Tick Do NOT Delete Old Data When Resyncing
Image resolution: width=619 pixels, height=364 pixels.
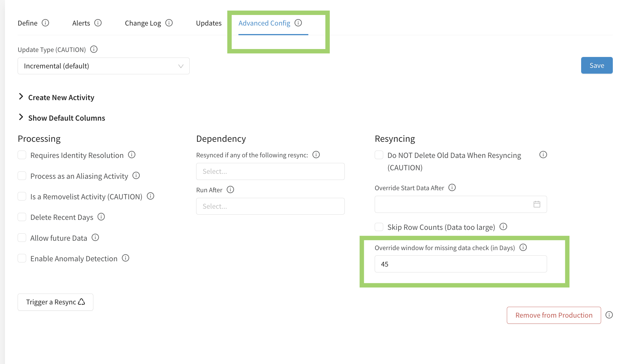tap(379, 155)
